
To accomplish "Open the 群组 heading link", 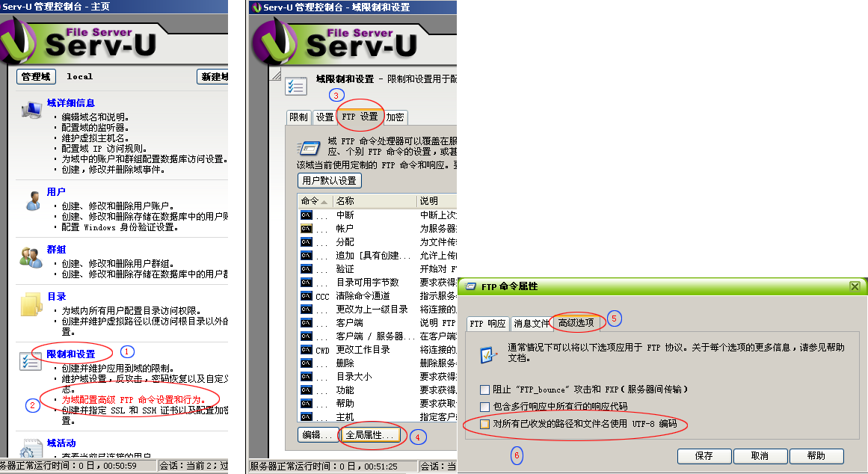I will (57, 250).
